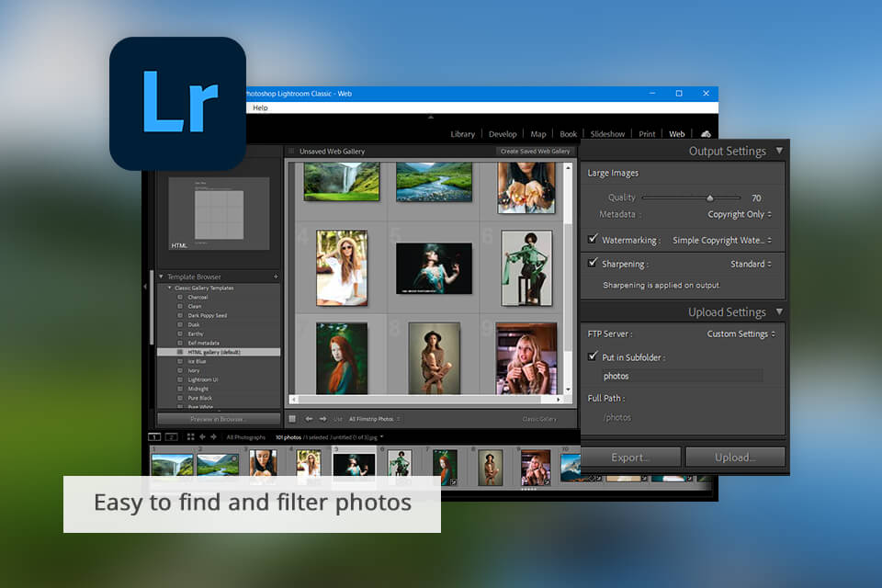Image resolution: width=882 pixels, height=588 pixels.
Task: Switch to the Library module
Action: 462,134
